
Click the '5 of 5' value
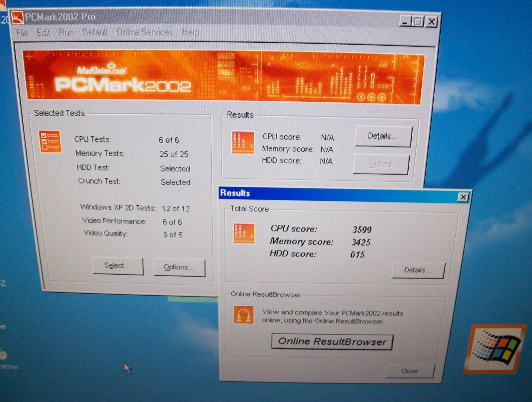(x=173, y=234)
